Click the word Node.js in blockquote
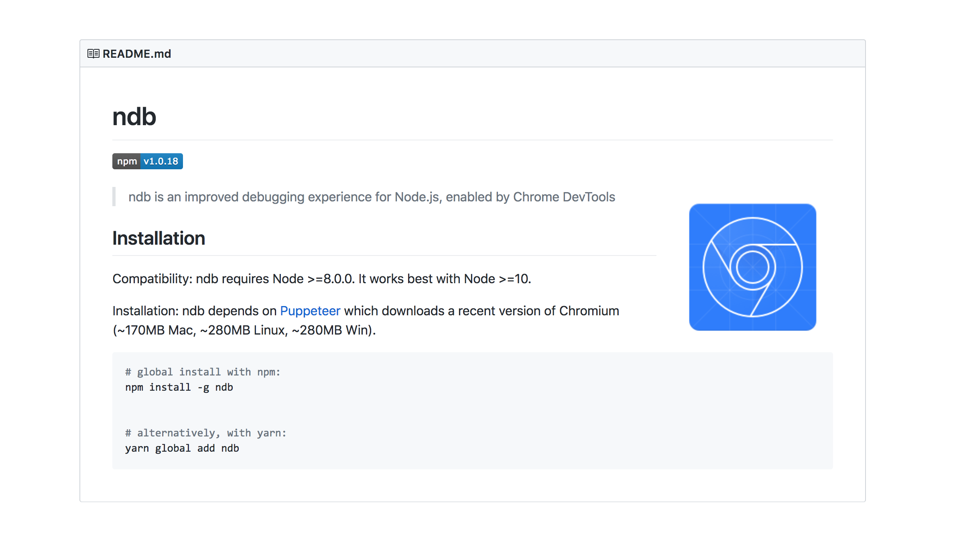This screenshot has width=955, height=560. [x=417, y=197]
